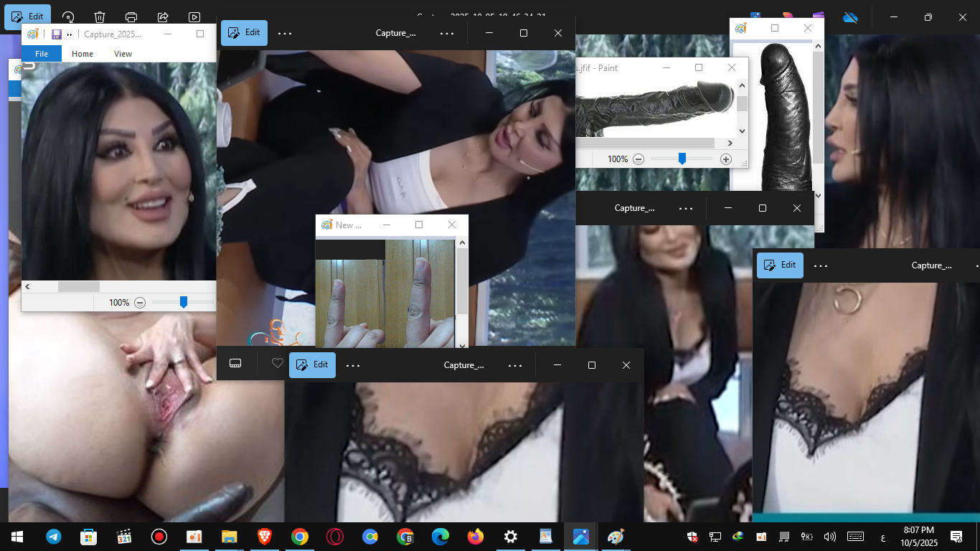Open Brave browser from the taskbar
980x551 pixels.
coord(265,537)
